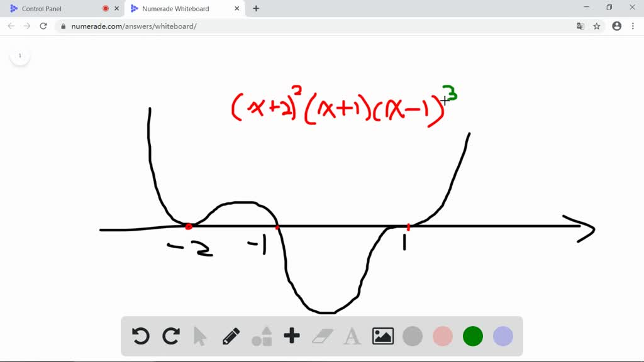Open the browser profile account menu
The height and width of the screenshot is (362, 644).
coord(616,26)
